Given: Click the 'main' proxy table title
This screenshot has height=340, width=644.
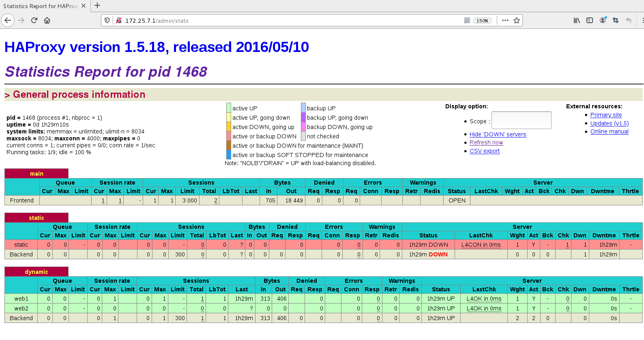Looking at the screenshot, I should (36, 174).
